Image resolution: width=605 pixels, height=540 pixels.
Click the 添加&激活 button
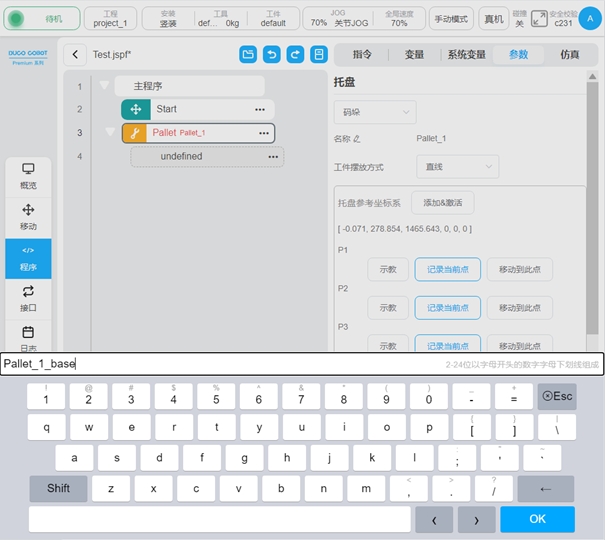pyautogui.click(x=442, y=203)
